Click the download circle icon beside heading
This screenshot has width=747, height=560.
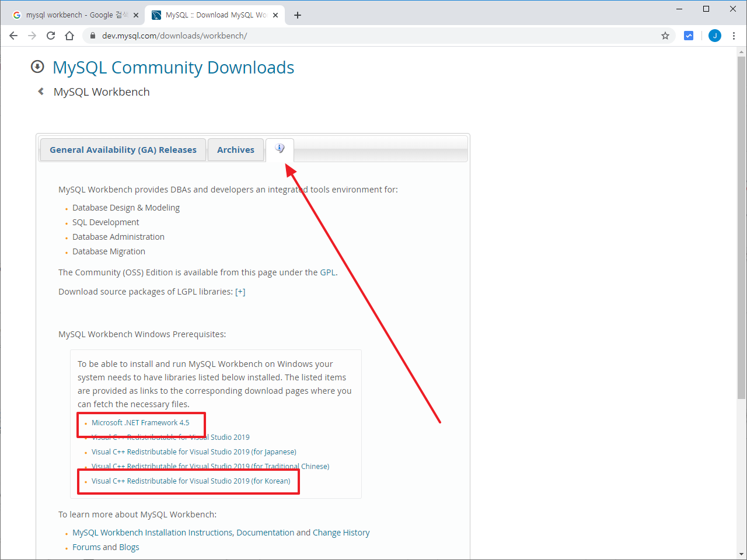tap(37, 66)
